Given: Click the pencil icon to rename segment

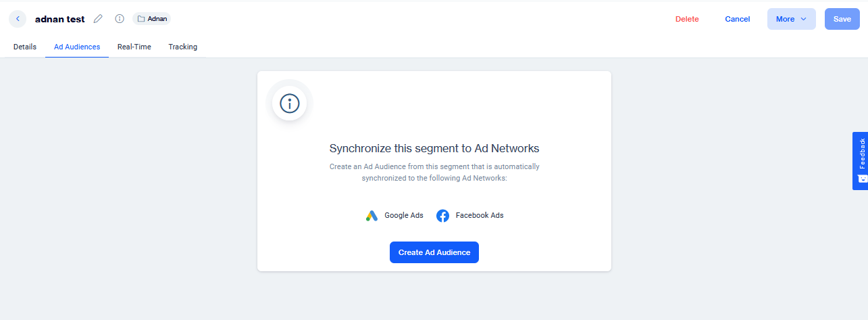Looking at the screenshot, I should [x=98, y=19].
